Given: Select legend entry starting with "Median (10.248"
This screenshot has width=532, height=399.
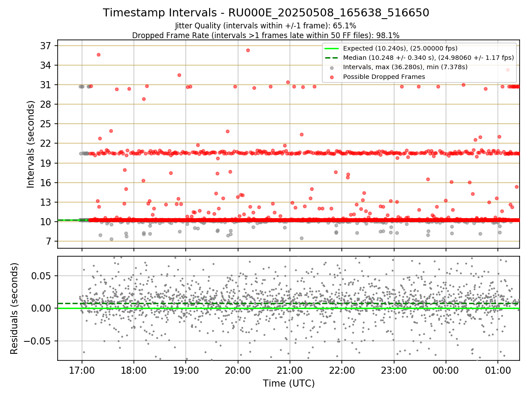Looking at the screenshot, I should [429, 58].
